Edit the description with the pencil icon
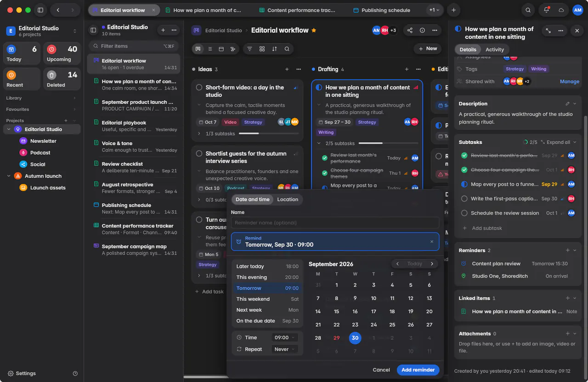Screen dimensions: 588x382 568,104
